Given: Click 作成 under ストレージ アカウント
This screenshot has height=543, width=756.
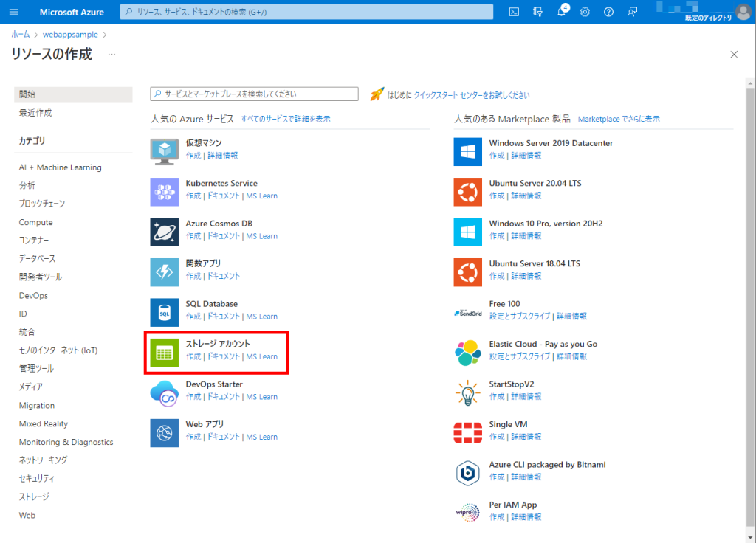Looking at the screenshot, I should (193, 356).
